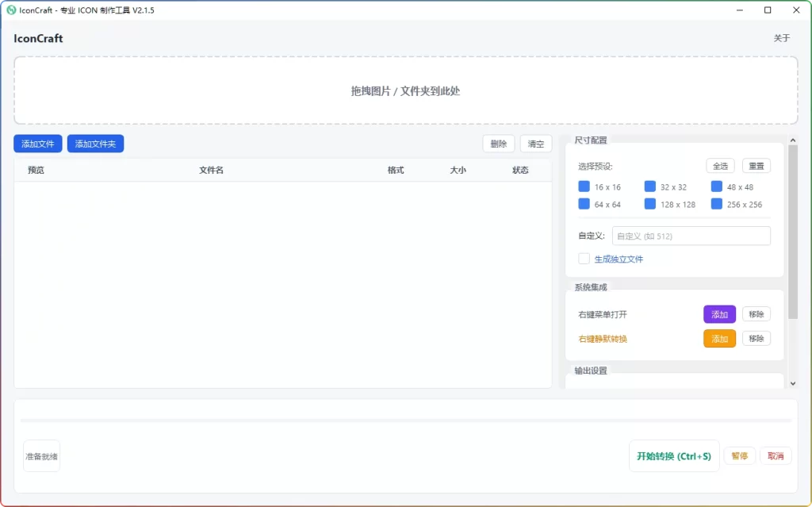
Task: Pause conversion using the 暂停 button
Action: pos(739,456)
